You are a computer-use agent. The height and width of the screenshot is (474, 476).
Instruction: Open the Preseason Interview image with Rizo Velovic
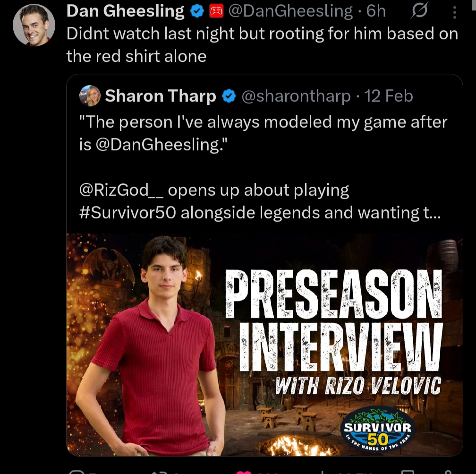click(264, 345)
